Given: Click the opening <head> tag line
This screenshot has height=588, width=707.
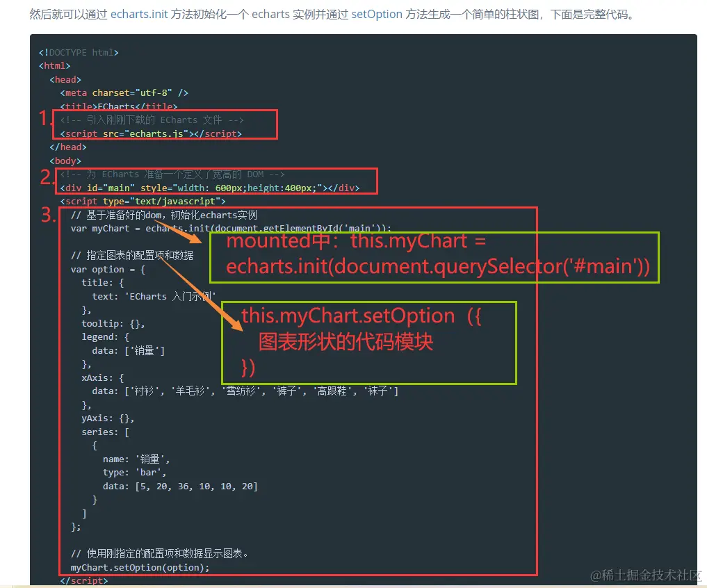Looking at the screenshot, I should pos(65,79).
